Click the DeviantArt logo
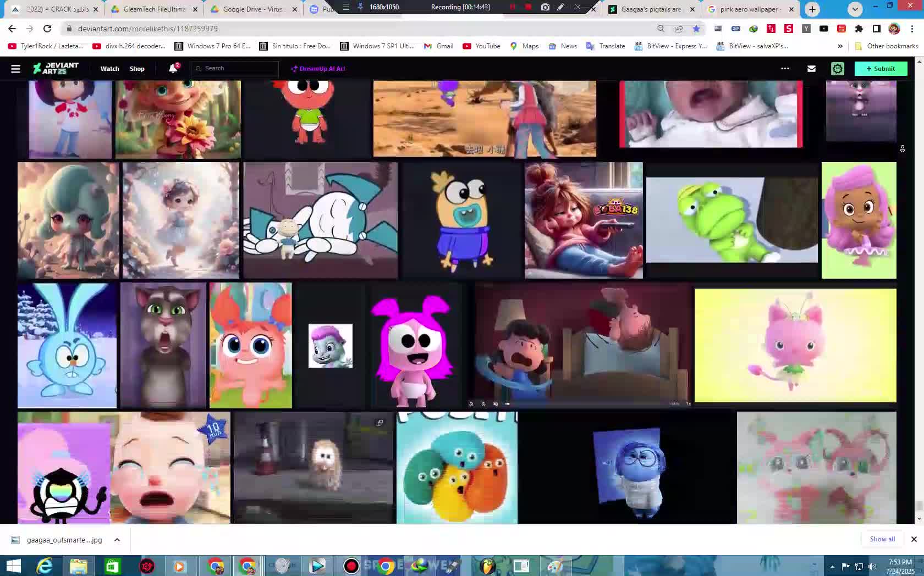924x576 pixels. coord(56,69)
